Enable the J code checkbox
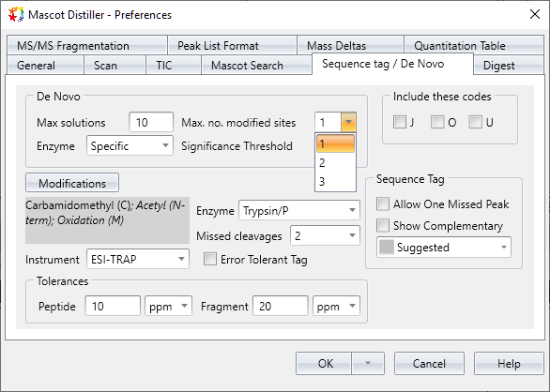The height and width of the screenshot is (392, 550). tap(400, 122)
